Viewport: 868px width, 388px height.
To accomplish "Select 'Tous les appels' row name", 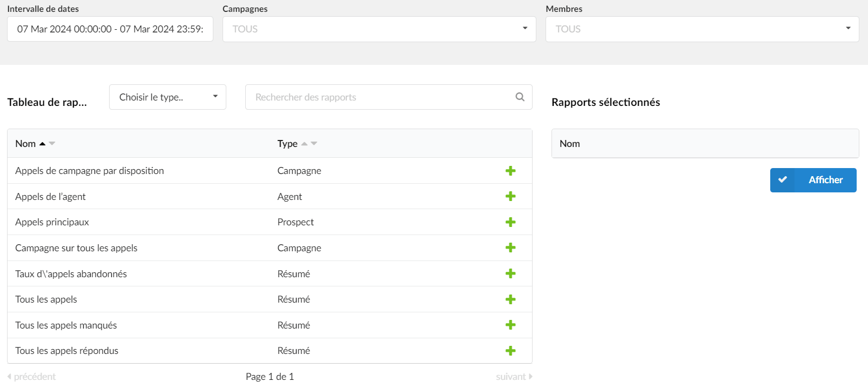I will click(x=46, y=299).
